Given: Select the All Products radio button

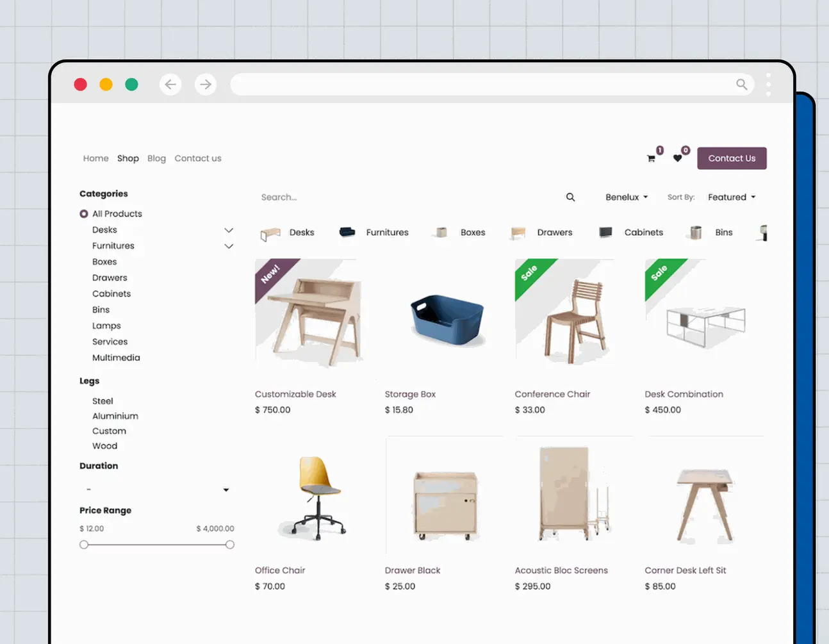Looking at the screenshot, I should coord(84,214).
